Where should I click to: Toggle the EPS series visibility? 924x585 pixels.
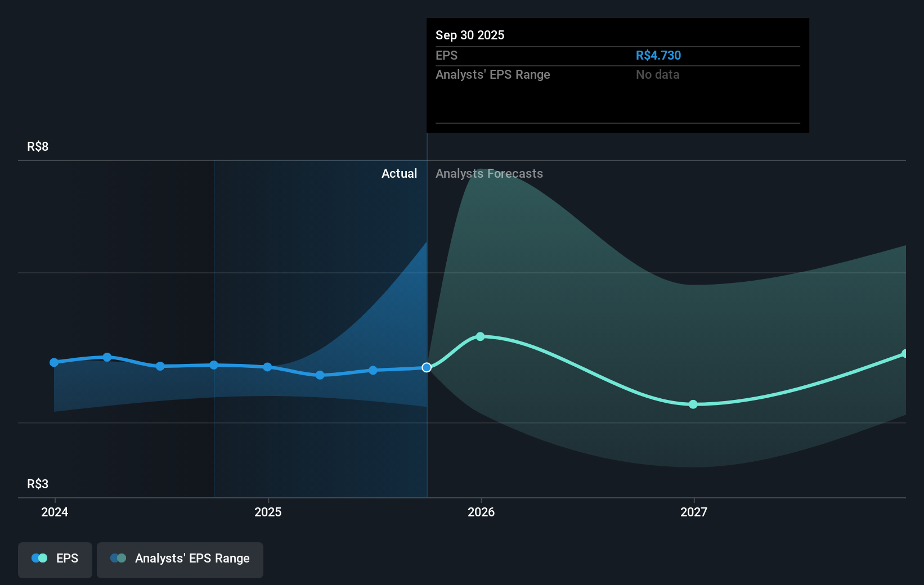(55, 560)
